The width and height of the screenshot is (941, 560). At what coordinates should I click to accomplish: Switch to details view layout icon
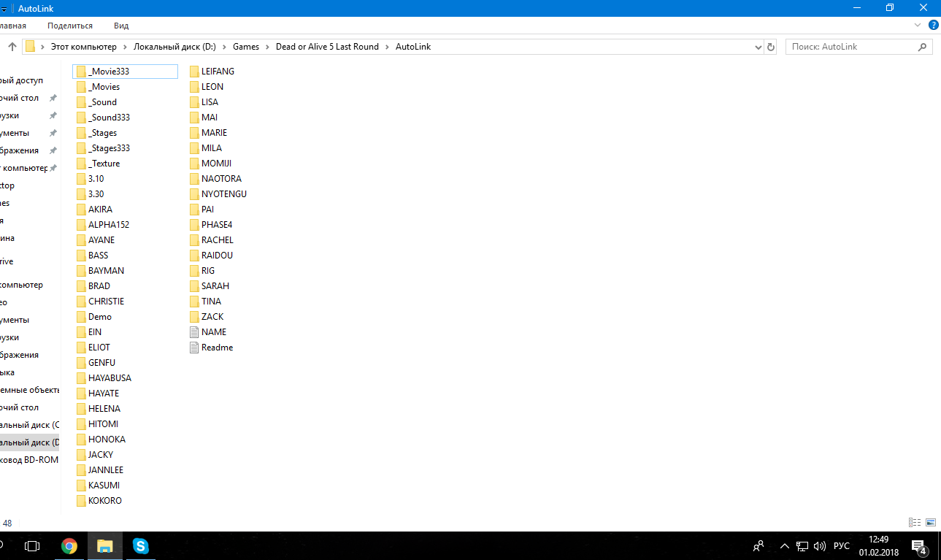[915, 523]
